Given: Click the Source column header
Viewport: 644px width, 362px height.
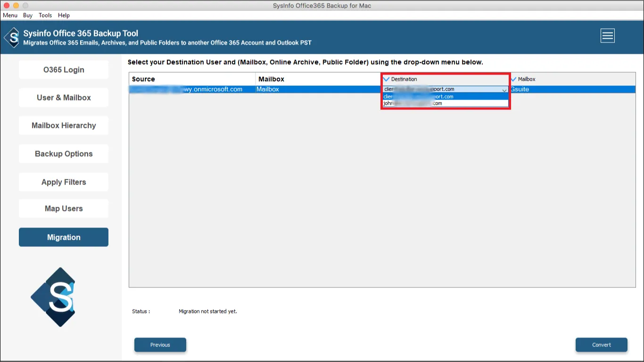Looking at the screenshot, I should (x=192, y=79).
